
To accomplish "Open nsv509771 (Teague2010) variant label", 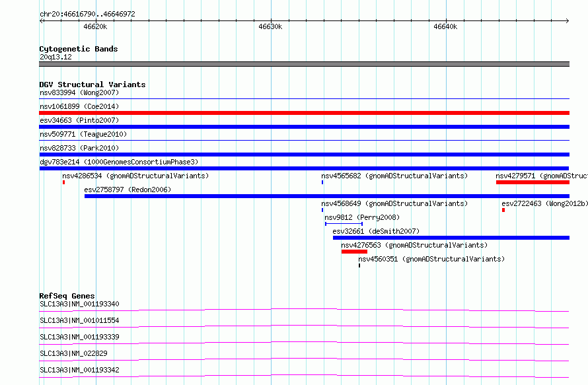I will [x=83, y=134].
